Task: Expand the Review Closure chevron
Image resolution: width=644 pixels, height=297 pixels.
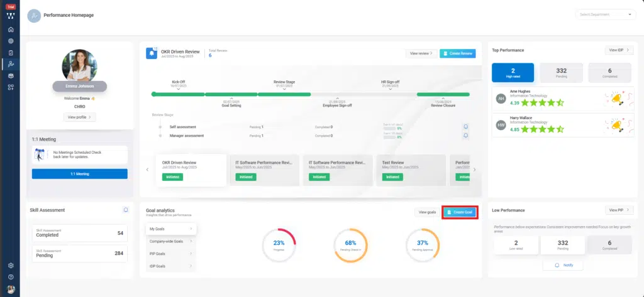Action: [x=443, y=99]
